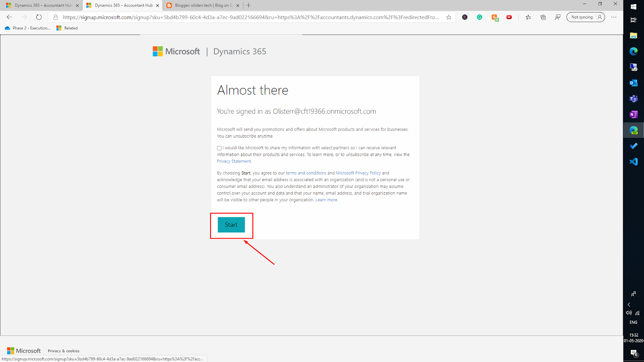The height and width of the screenshot is (362, 644).
Task: Click the send feedback icon
Action: tap(557, 17)
